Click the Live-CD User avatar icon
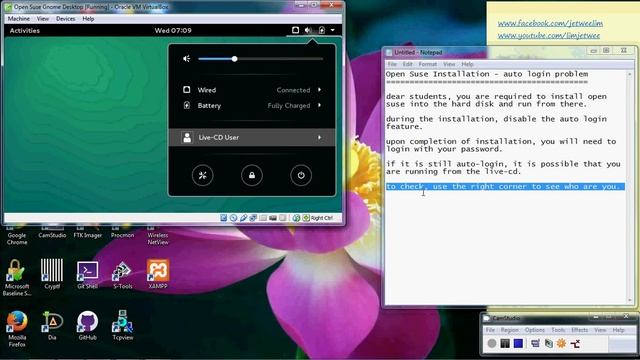Viewport: 640px width, 360px height. click(187, 138)
